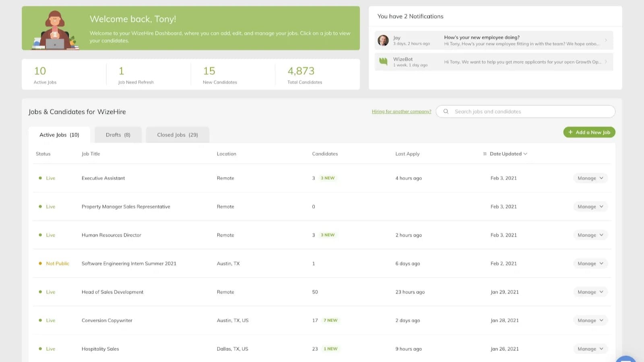
Task: Open Manage dropdown for Software Engineering Intern
Action: (590, 264)
